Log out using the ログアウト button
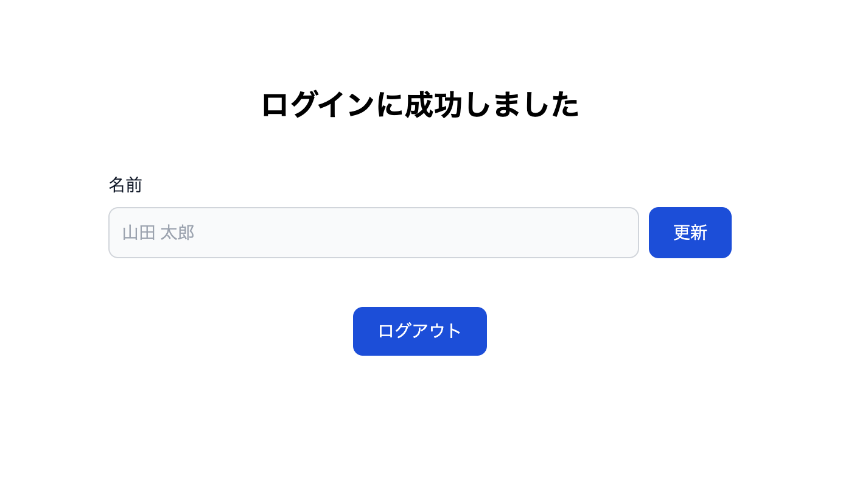Viewport: 868px width, 497px height. click(x=419, y=331)
